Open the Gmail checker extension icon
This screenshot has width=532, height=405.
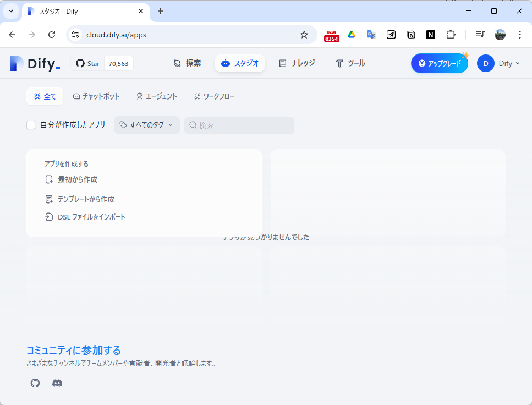point(332,36)
